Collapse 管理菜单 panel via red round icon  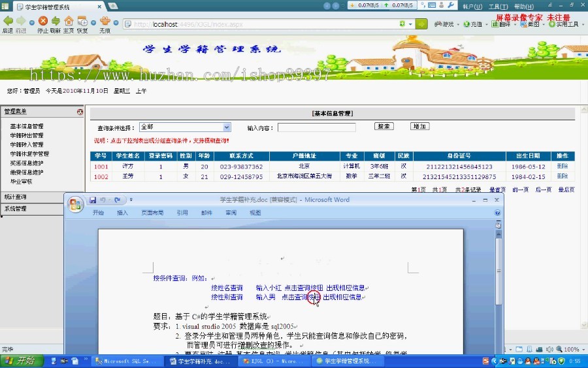click(x=80, y=111)
